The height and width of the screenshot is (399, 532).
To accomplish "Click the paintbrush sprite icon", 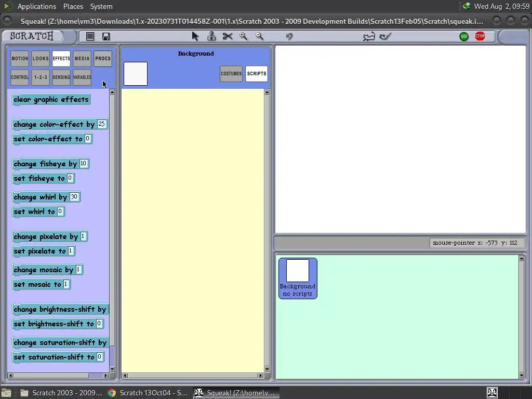I will 385,36.
